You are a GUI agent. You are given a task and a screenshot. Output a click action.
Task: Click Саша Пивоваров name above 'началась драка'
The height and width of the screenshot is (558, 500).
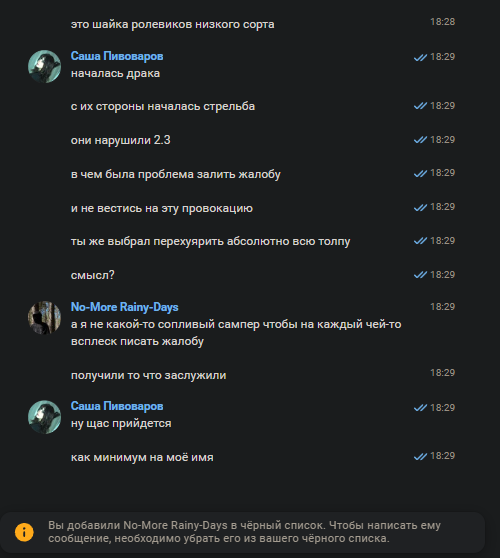click(x=117, y=56)
